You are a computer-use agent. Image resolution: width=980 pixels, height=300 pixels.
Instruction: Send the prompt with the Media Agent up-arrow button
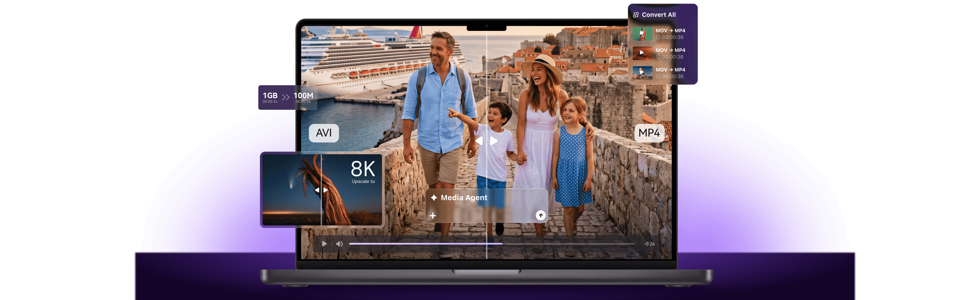point(541,215)
